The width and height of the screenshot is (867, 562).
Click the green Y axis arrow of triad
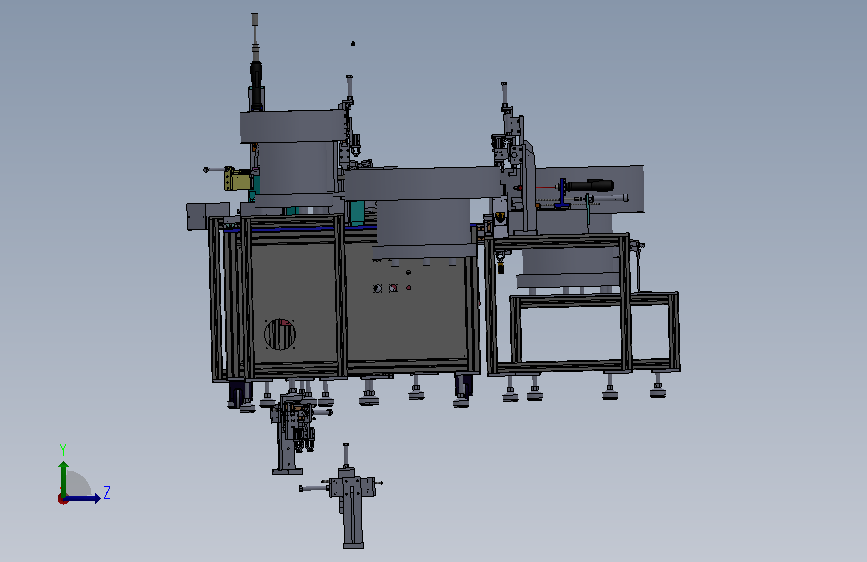[64, 478]
